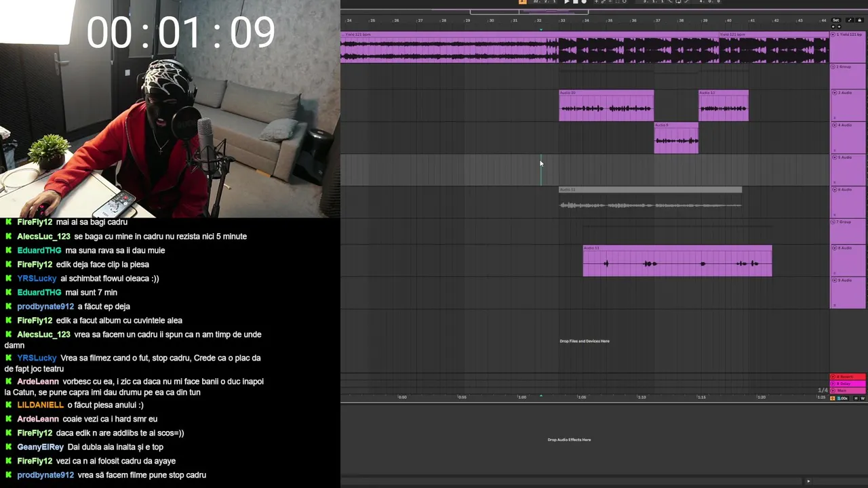Click chat username AlecsLuc_123 in second message

click(x=43, y=237)
